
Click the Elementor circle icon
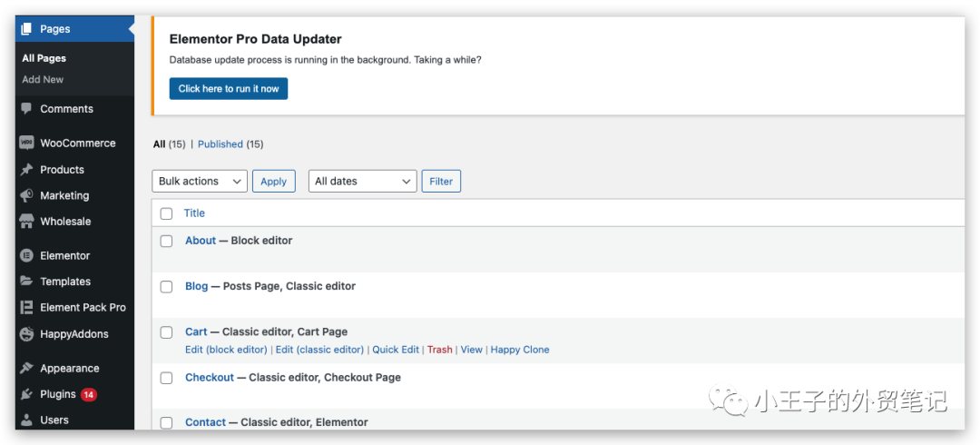[x=26, y=255]
